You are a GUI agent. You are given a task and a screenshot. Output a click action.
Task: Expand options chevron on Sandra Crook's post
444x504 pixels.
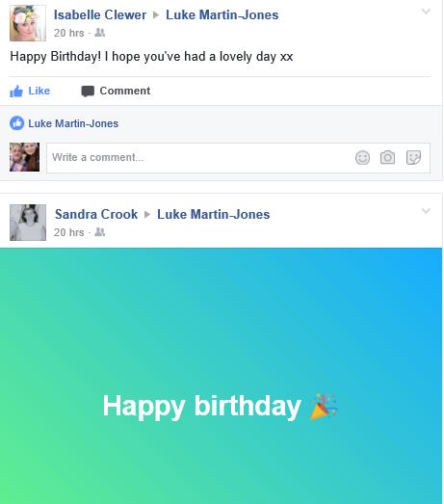tap(426, 211)
